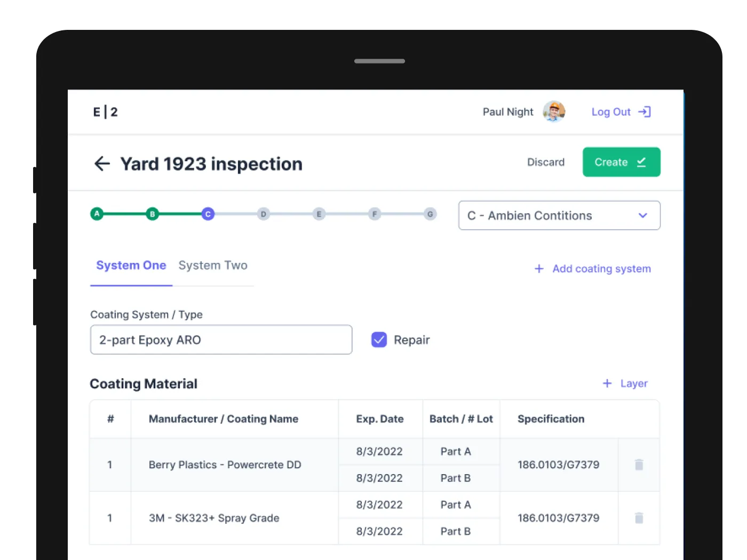Screen dimensions: 747x560
Task: Click the back arrow beside Yard 1923 inspection
Action: [x=102, y=164]
